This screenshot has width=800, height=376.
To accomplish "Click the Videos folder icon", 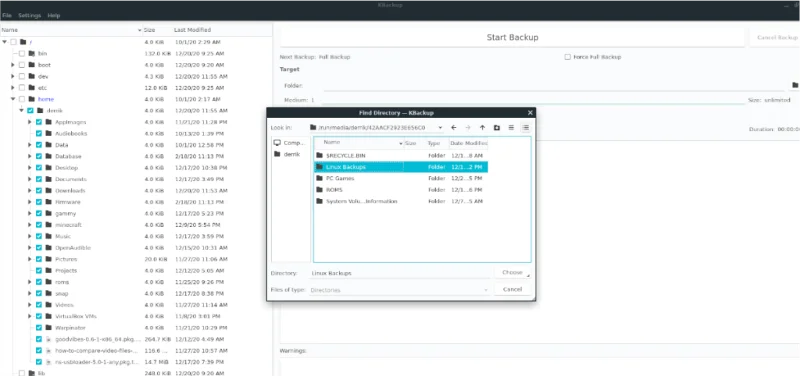I will 49,305.
